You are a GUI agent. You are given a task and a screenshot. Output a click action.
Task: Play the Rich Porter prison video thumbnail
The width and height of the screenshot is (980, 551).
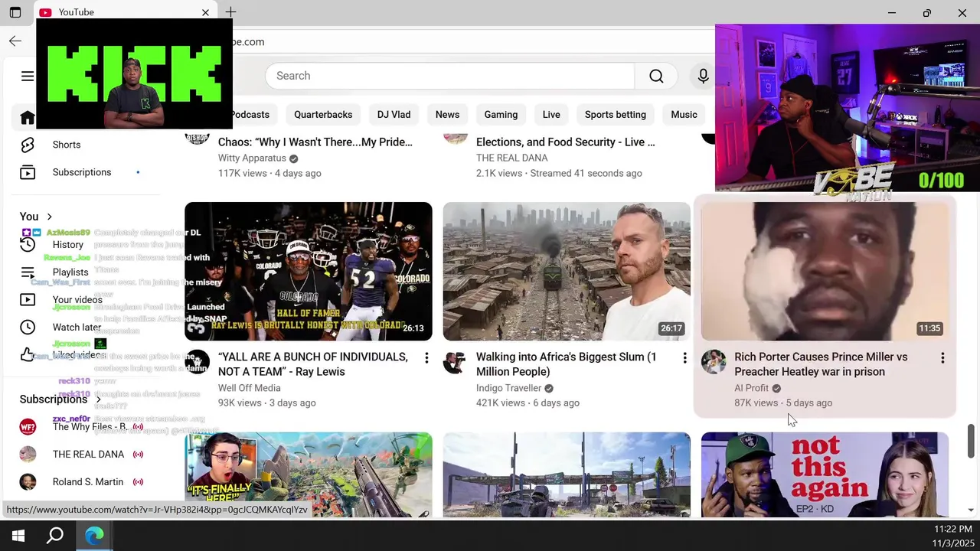(x=825, y=272)
